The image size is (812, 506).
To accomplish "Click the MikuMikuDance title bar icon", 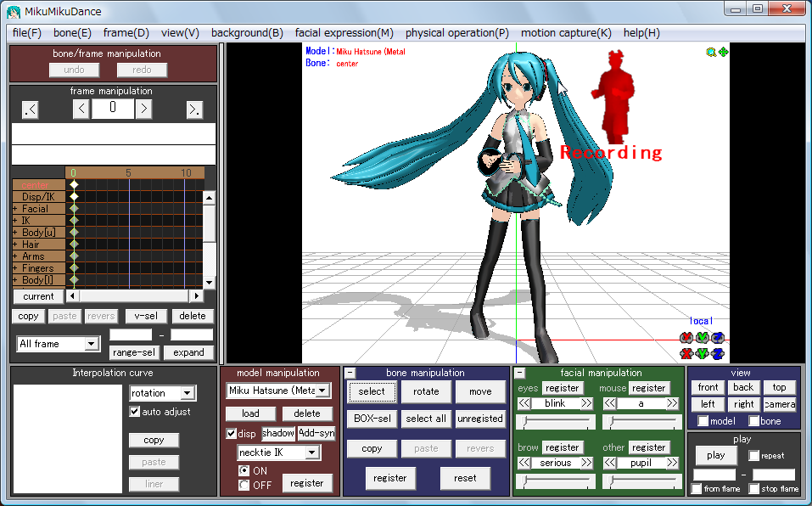I will (14, 11).
